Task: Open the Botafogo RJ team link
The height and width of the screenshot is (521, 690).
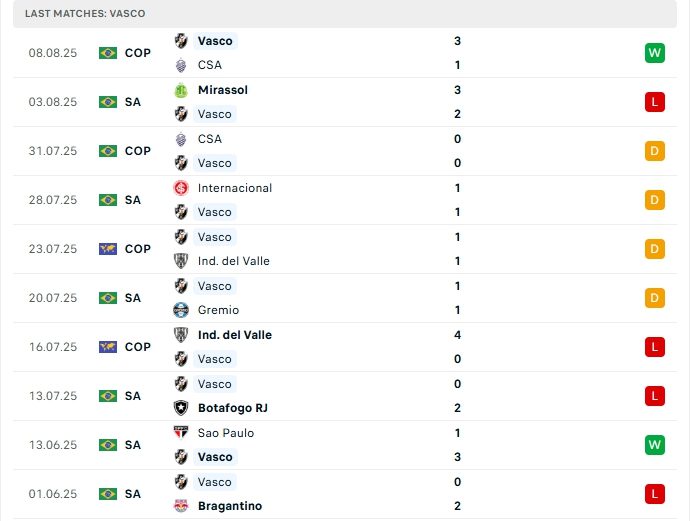Action: (232, 408)
